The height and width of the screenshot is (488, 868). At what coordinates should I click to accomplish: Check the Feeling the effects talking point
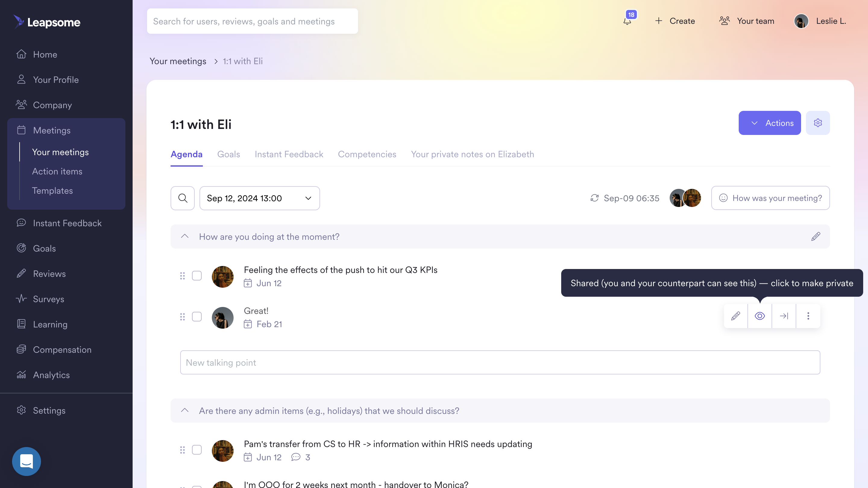click(197, 276)
